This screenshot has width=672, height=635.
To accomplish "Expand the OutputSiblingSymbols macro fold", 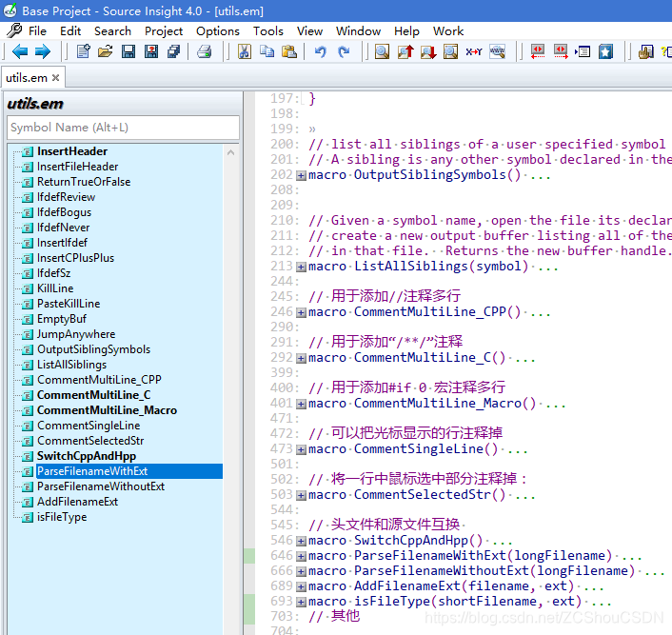I will pyautogui.click(x=302, y=175).
